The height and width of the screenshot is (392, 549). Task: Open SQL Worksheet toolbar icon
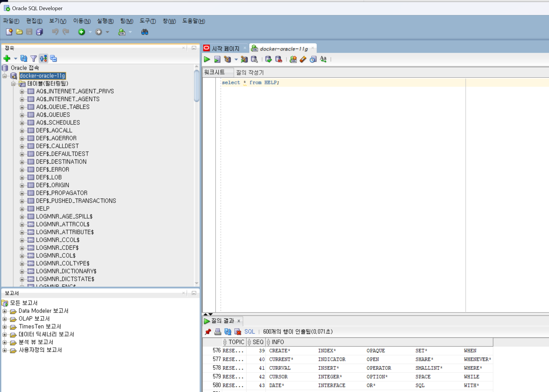tap(122, 32)
